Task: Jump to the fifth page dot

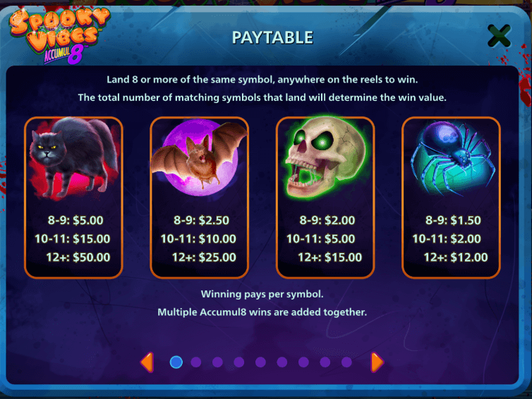Action: (x=260, y=362)
